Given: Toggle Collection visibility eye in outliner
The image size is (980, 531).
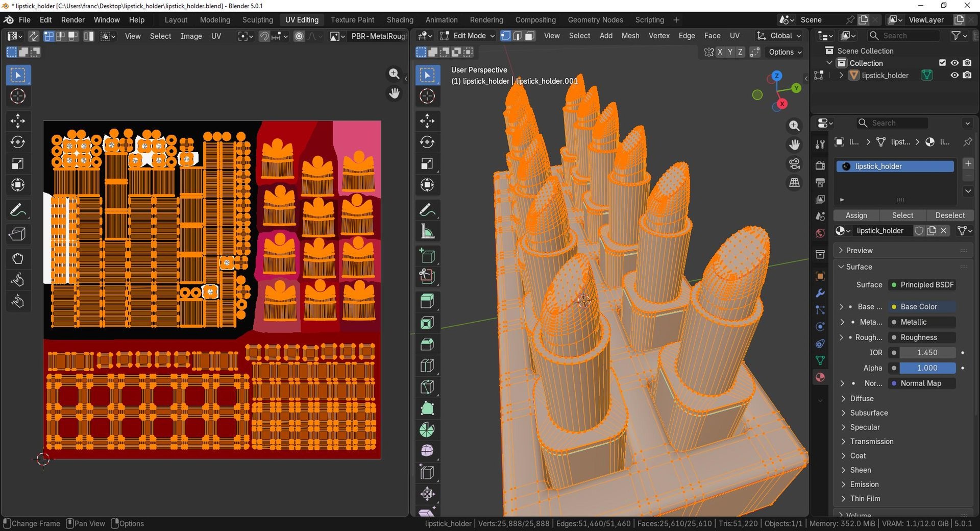Looking at the screenshot, I should (954, 63).
